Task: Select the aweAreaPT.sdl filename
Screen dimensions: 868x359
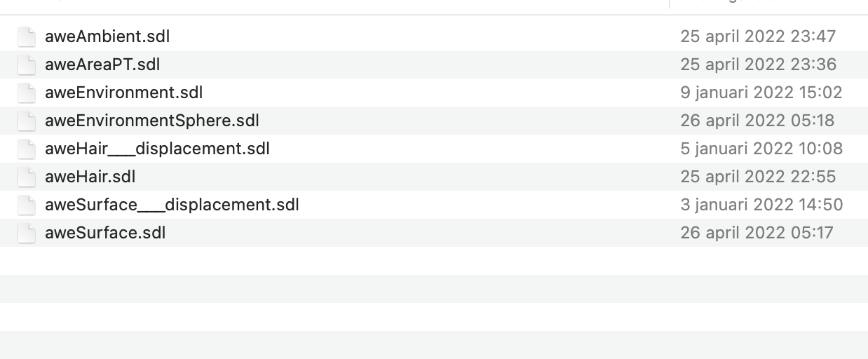Action: [x=102, y=65]
